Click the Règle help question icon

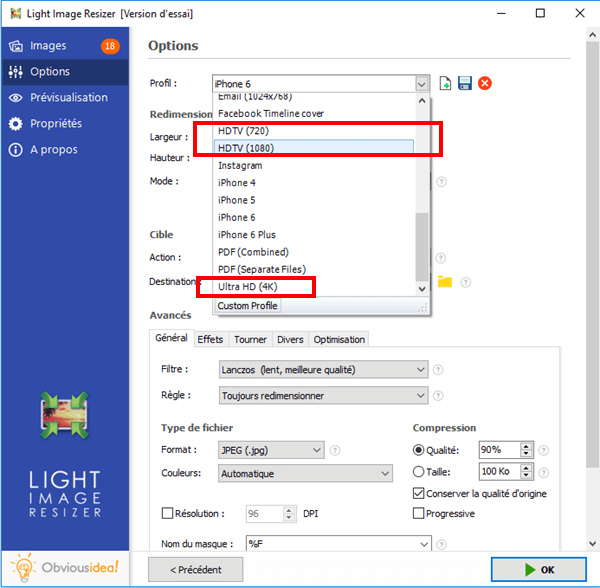click(438, 396)
